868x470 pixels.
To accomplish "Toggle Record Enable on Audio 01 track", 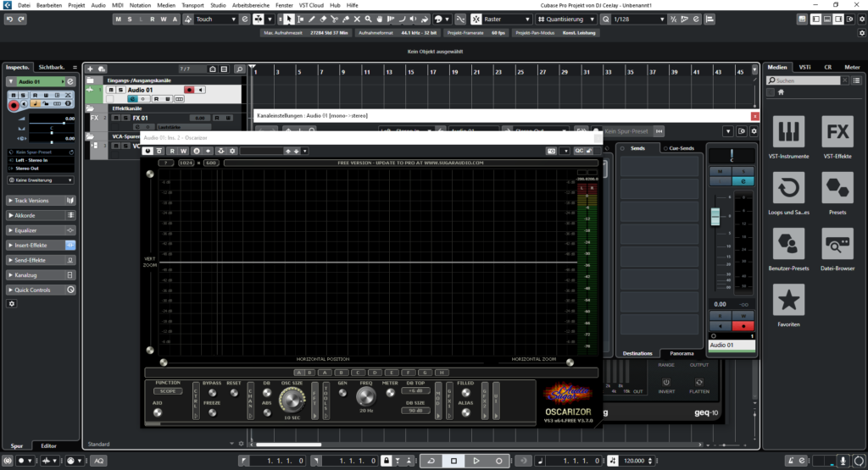I will [x=189, y=90].
